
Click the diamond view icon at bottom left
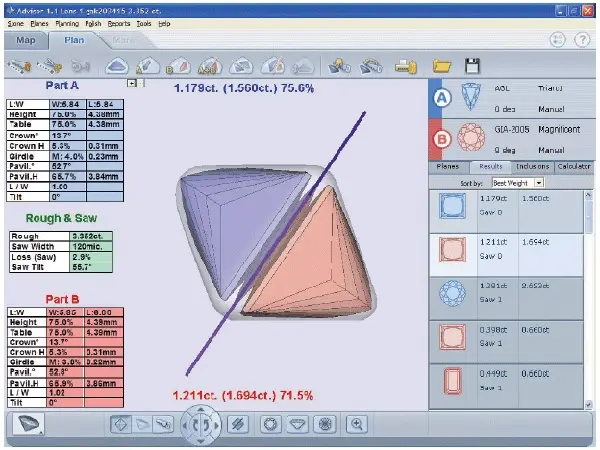point(28,424)
